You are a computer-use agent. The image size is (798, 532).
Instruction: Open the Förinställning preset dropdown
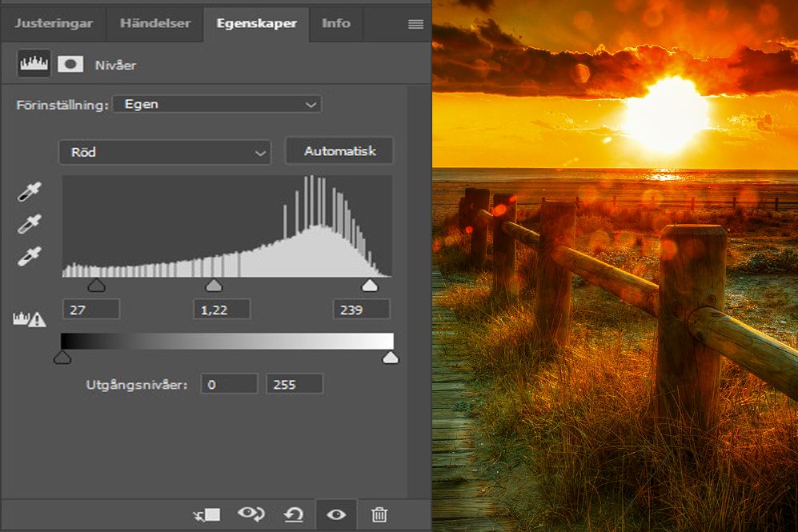[x=216, y=104]
